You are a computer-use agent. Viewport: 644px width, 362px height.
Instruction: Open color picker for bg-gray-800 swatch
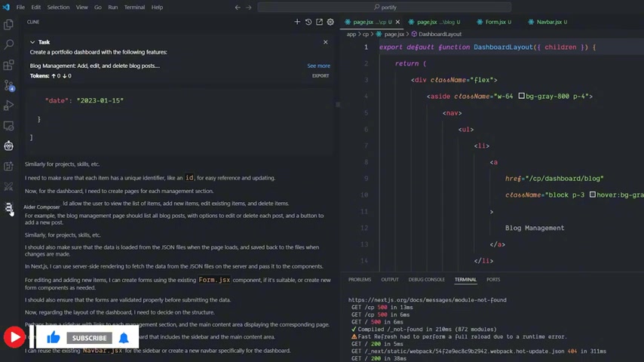point(521,96)
